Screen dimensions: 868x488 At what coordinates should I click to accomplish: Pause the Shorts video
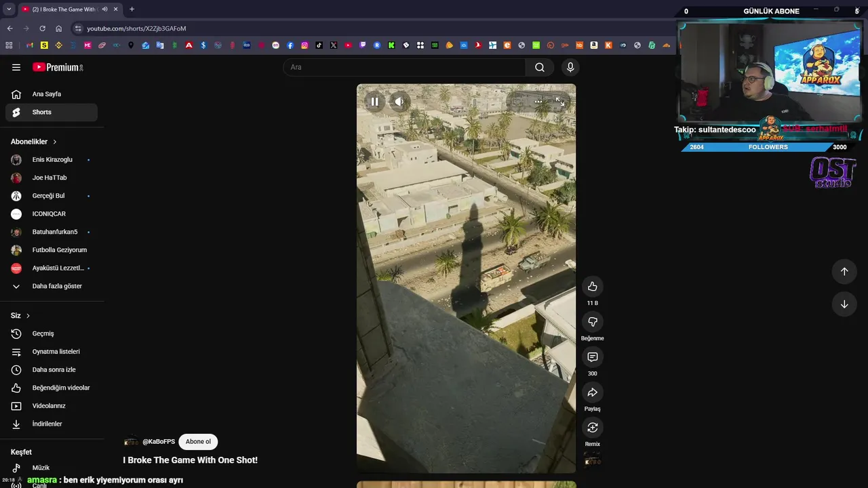point(374,102)
